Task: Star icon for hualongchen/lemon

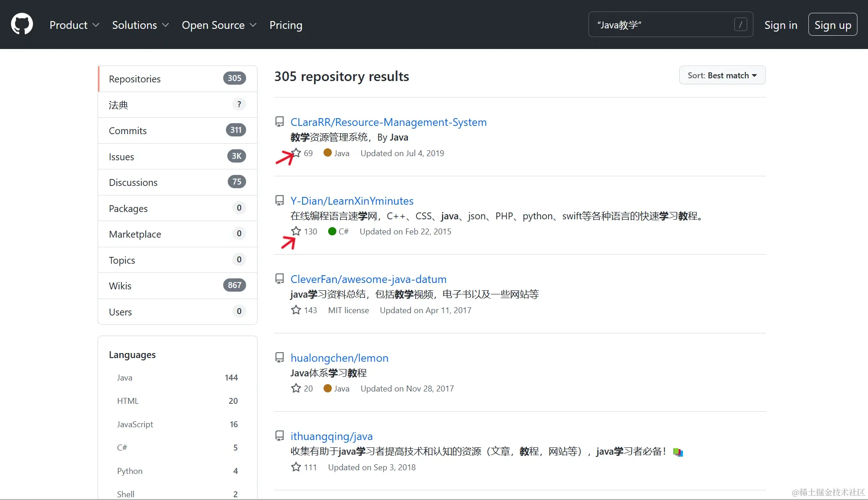Action: click(296, 388)
